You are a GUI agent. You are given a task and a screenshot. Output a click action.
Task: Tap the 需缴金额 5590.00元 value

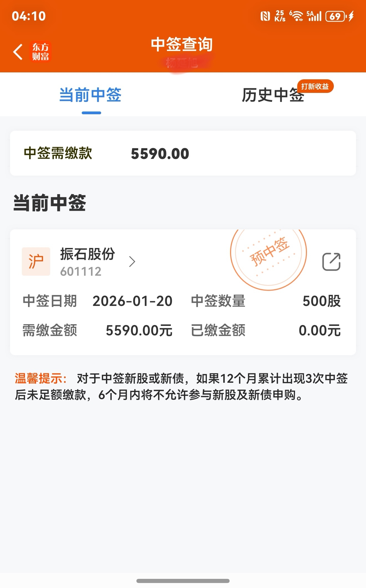(139, 330)
